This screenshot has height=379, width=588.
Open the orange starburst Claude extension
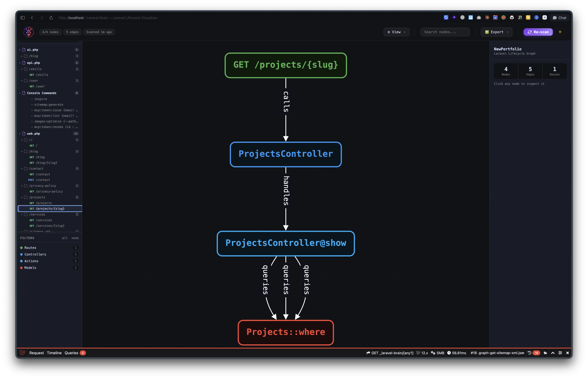(487, 17)
